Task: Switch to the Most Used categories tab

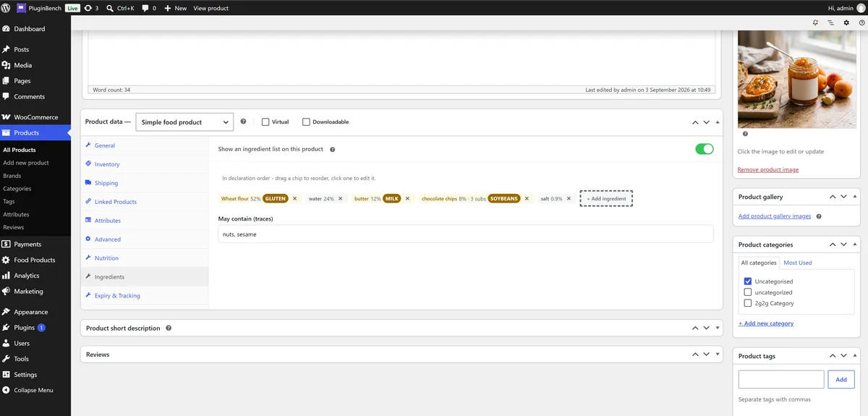Action: [x=798, y=263]
